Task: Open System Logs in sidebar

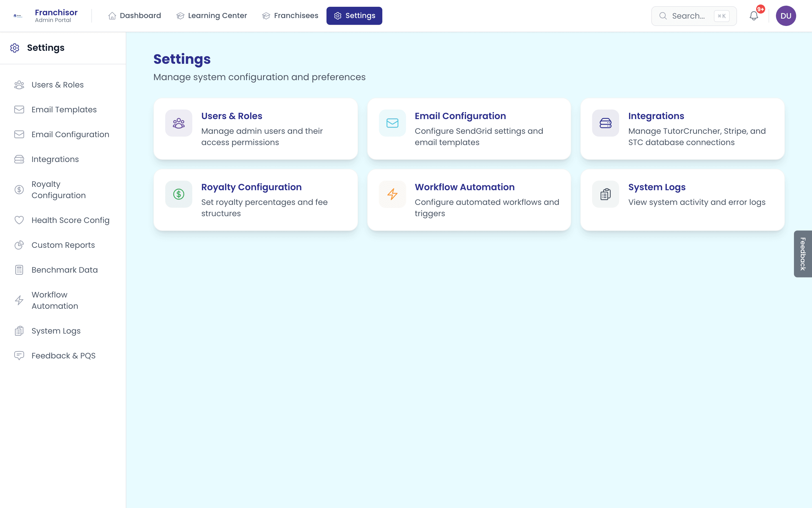Action: [x=63, y=331]
